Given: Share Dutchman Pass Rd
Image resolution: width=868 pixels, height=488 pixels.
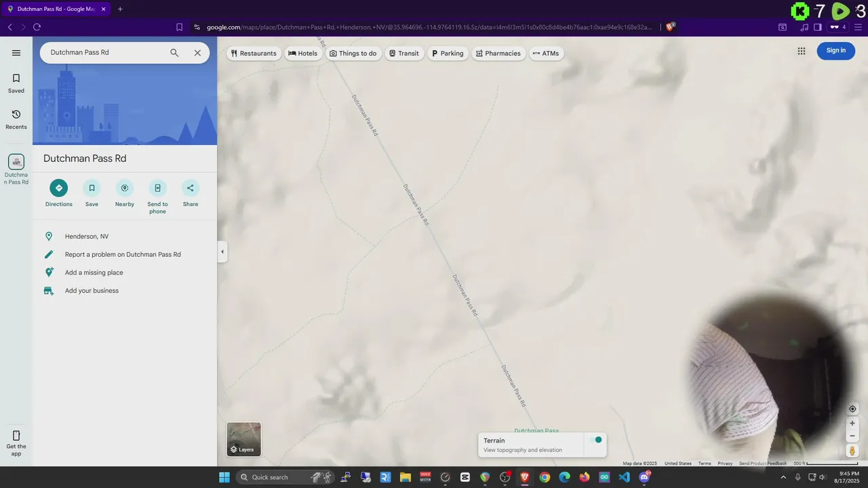Looking at the screenshot, I should [191, 193].
